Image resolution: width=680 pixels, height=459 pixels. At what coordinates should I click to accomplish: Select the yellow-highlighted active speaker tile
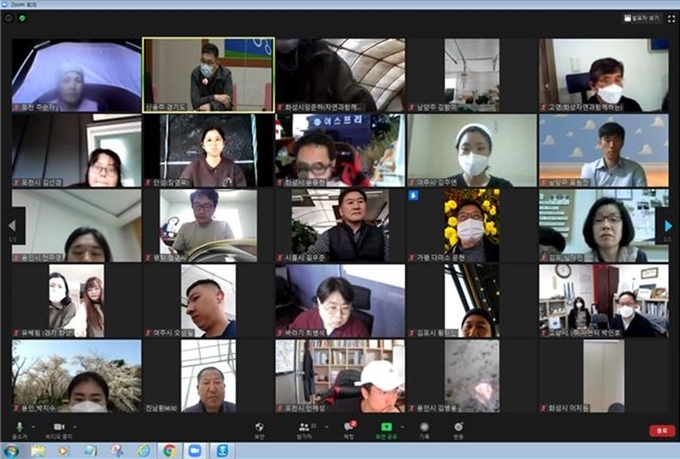click(209, 75)
